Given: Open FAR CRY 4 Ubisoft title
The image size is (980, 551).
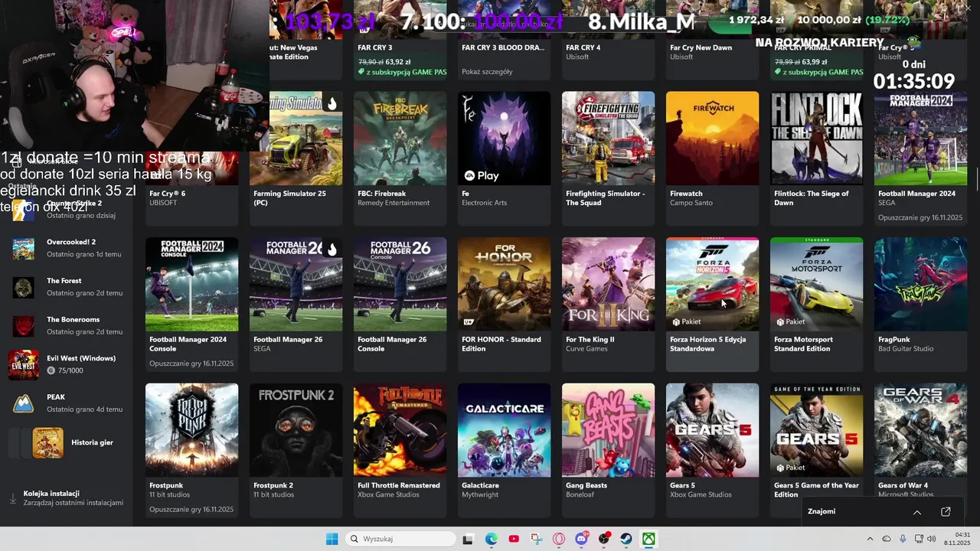Looking at the screenshot, I should pyautogui.click(x=583, y=47).
